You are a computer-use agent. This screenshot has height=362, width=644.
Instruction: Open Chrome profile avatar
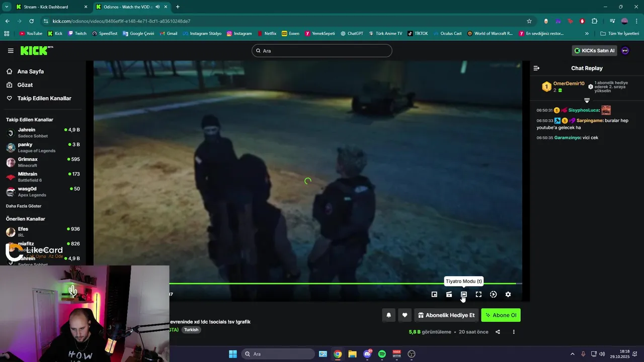coord(624,21)
